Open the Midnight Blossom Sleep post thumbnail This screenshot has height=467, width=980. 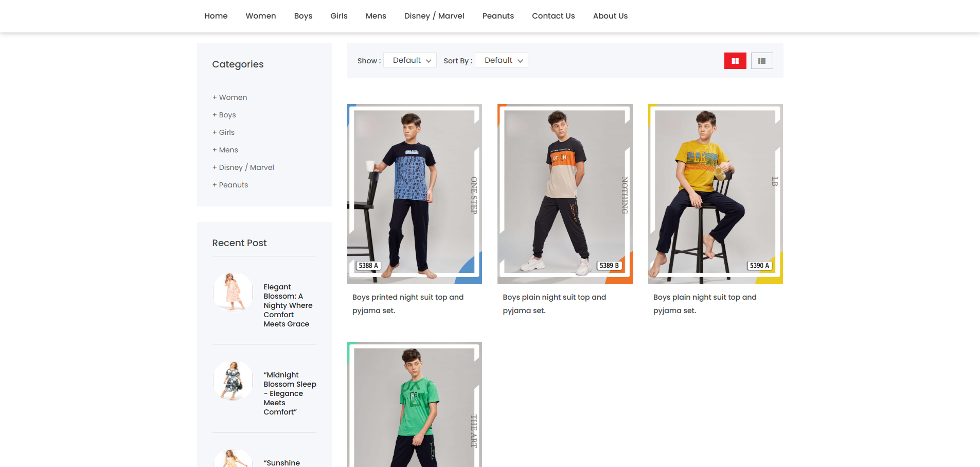[x=233, y=380]
